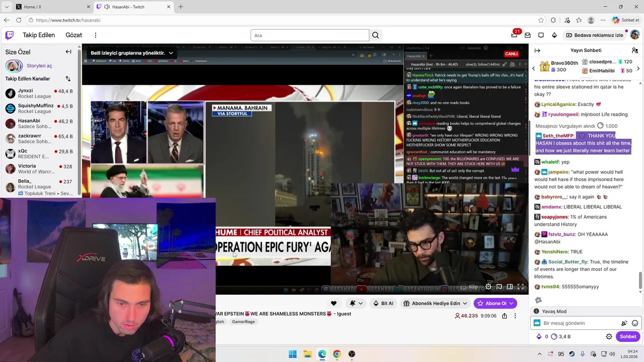Select the HasanAbi - Twitch tab
This screenshot has width=644, height=362.
click(x=133, y=7)
